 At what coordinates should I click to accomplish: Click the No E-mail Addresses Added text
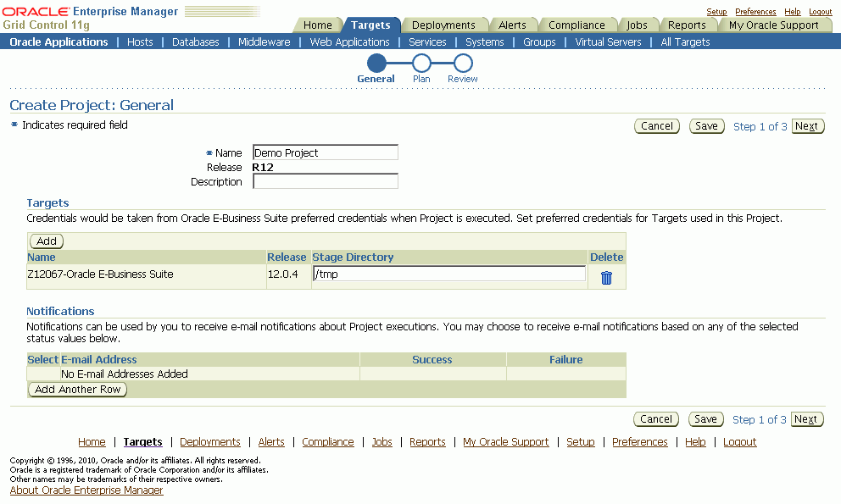(125, 374)
